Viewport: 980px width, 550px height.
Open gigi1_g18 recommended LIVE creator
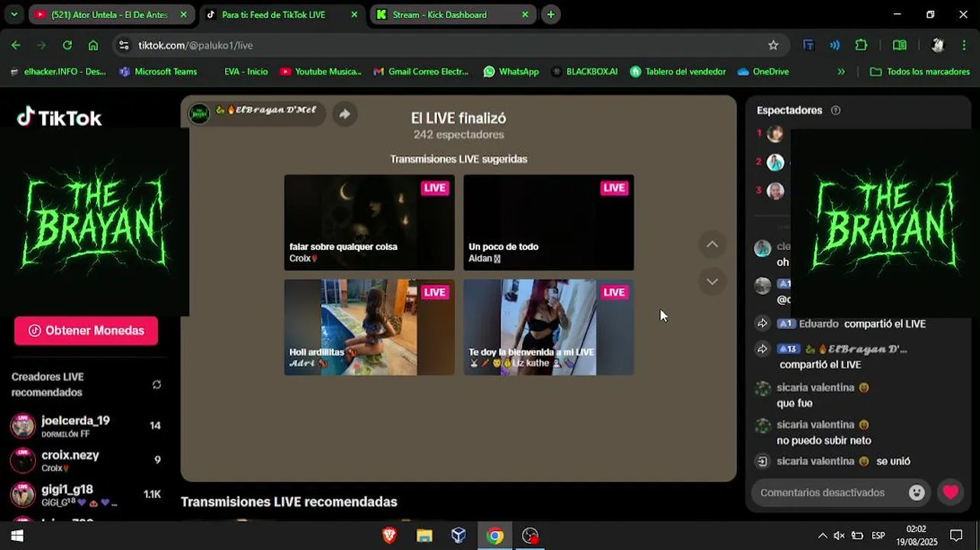(85, 495)
